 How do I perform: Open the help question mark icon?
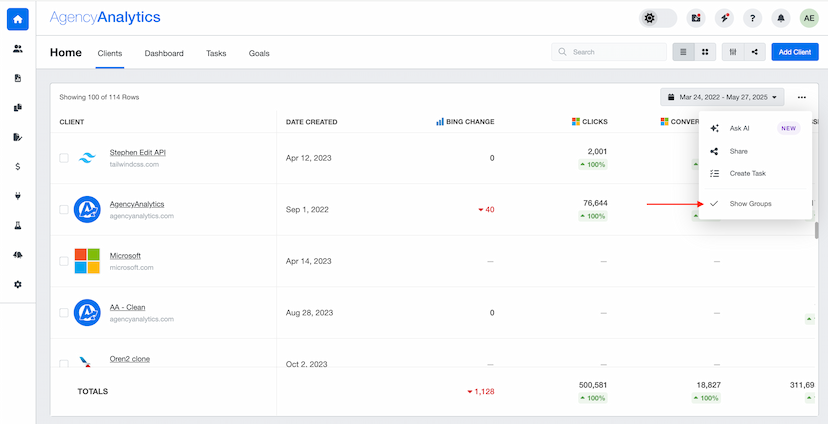[752, 18]
